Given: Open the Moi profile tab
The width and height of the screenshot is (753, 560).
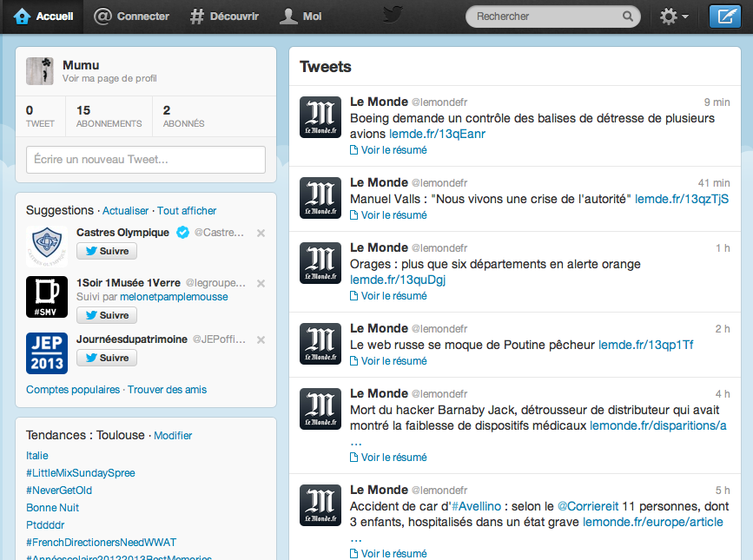Looking at the screenshot, I should [x=301, y=16].
